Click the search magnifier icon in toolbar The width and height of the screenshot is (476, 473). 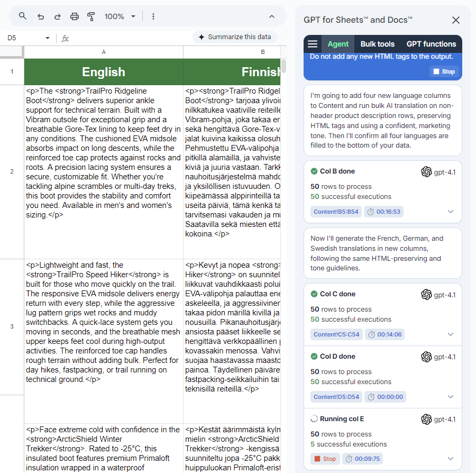click(23, 16)
